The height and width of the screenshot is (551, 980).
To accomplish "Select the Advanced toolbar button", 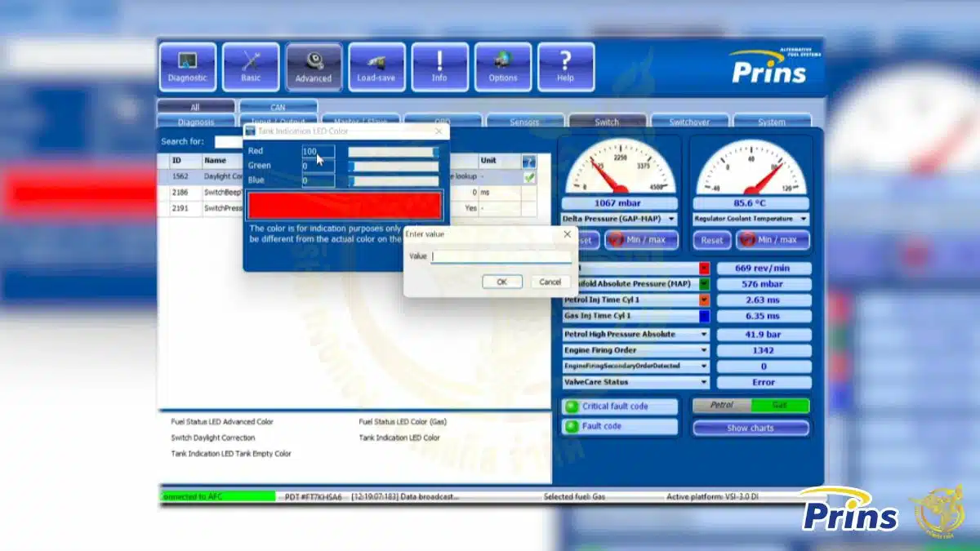I will click(x=314, y=67).
